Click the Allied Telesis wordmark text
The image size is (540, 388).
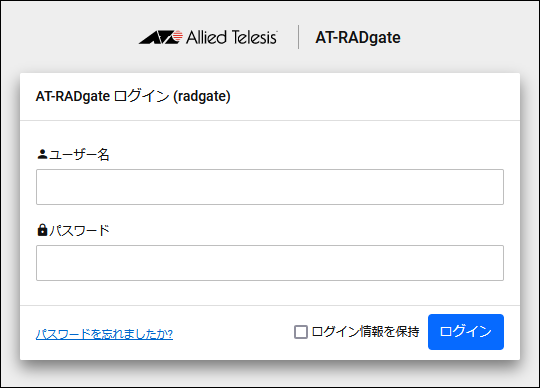tap(231, 37)
